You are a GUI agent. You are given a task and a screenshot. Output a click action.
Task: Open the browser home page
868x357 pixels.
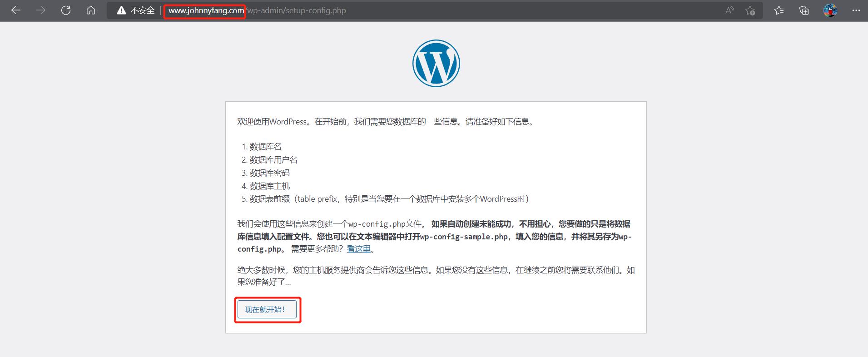[x=91, y=10]
